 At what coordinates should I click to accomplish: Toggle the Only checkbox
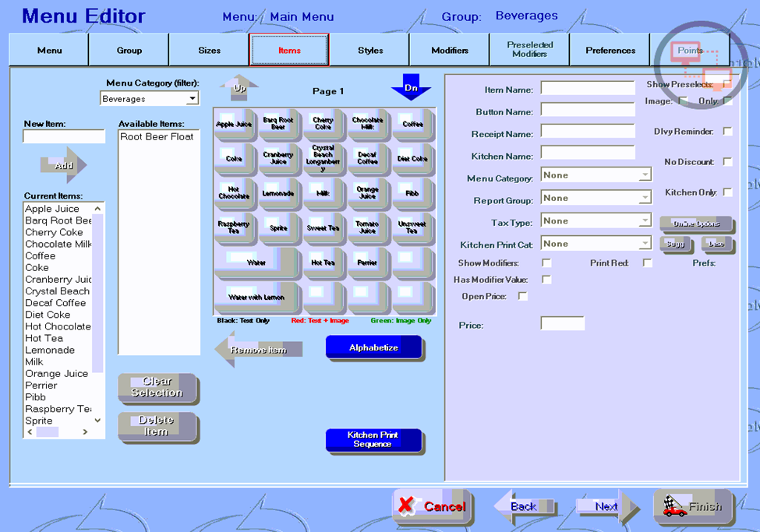[x=727, y=100]
